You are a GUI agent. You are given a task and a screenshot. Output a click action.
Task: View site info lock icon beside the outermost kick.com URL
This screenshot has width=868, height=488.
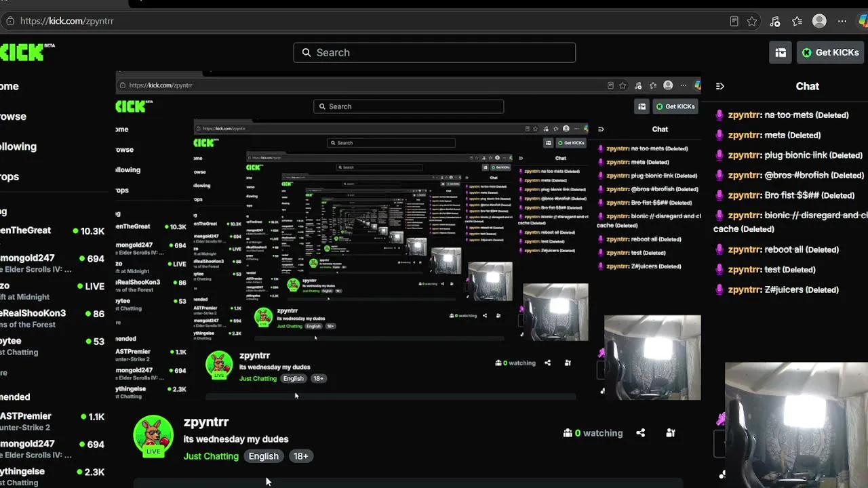tap(9, 21)
